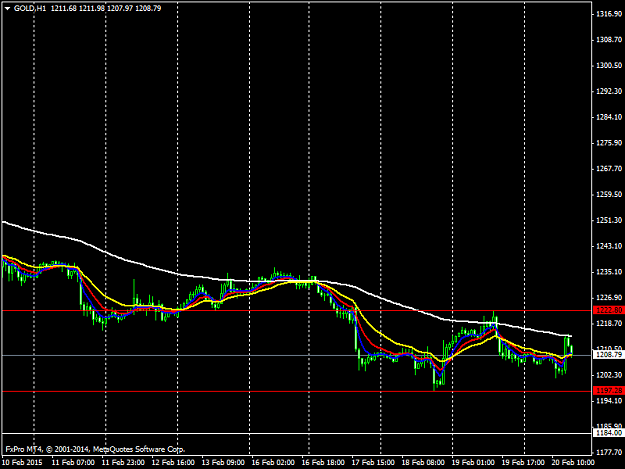Select the upper red horizontal resistance line

pyautogui.click(x=297, y=310)
